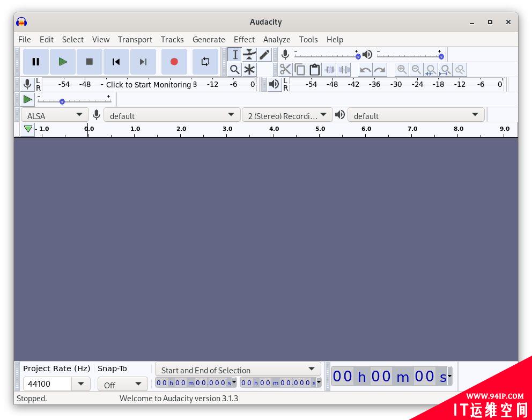Click the Redo arrow icon
Screen dimensions: 532x420
pos(380,70)
